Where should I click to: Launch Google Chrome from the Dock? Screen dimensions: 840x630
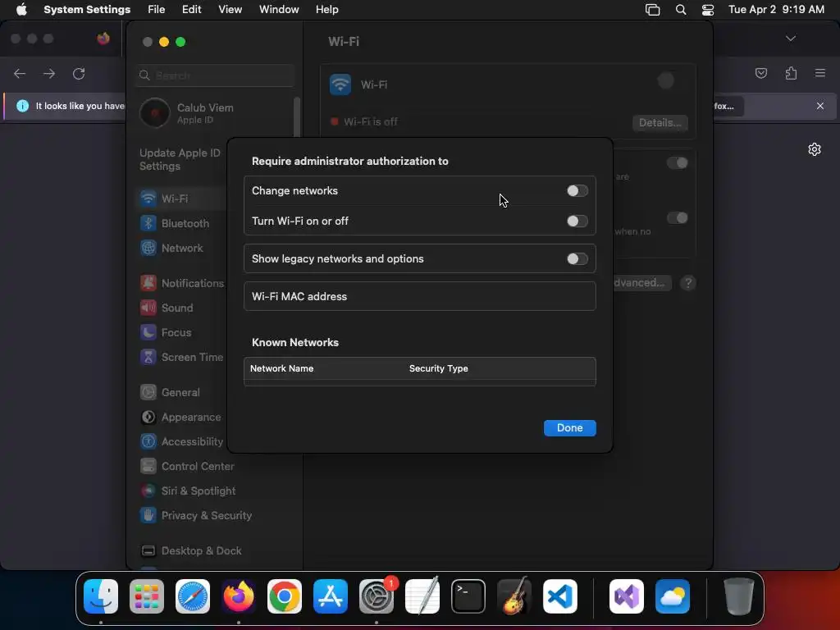(x=285, y=596)
